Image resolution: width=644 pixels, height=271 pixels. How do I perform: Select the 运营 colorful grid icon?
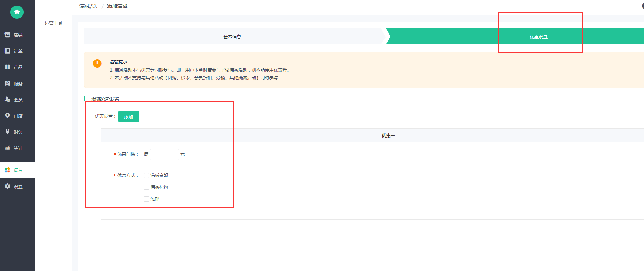pos(7,170)
